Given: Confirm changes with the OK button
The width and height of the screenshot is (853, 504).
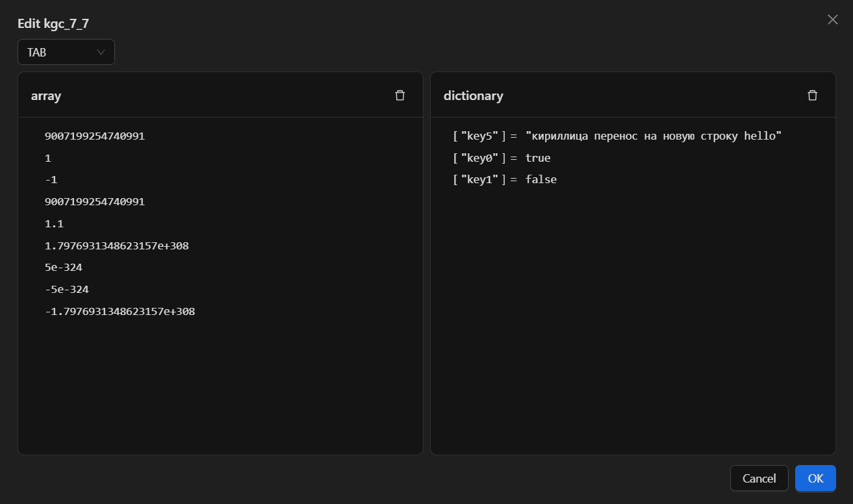Looking at the screenshot, I should coord(815,478).
